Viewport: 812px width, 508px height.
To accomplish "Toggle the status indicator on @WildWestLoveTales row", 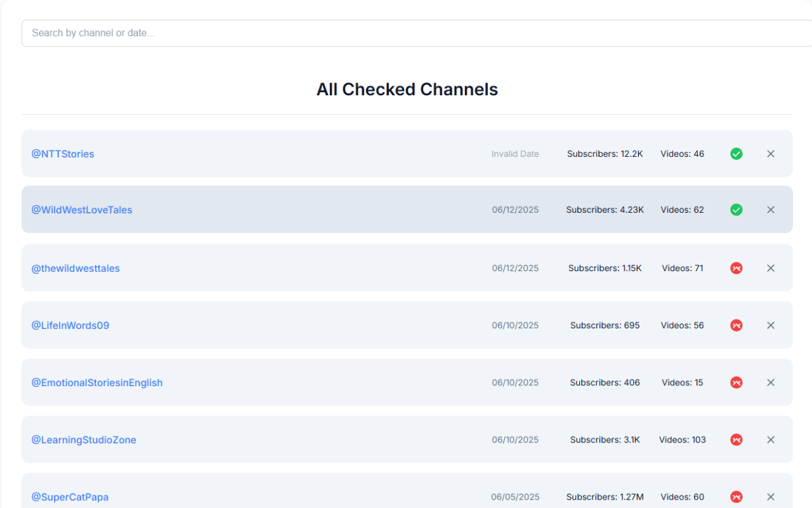I will pos(736,210).
